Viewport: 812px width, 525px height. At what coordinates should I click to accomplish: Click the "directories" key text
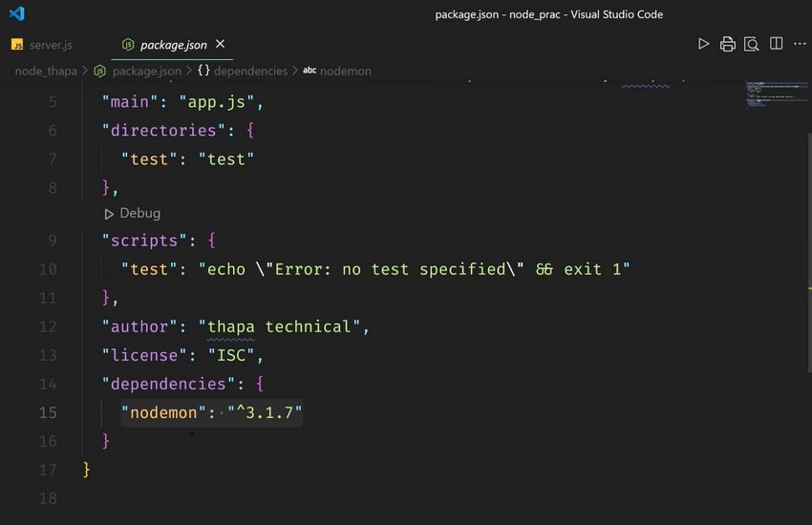pyautogui.click(x=163, y=131)
